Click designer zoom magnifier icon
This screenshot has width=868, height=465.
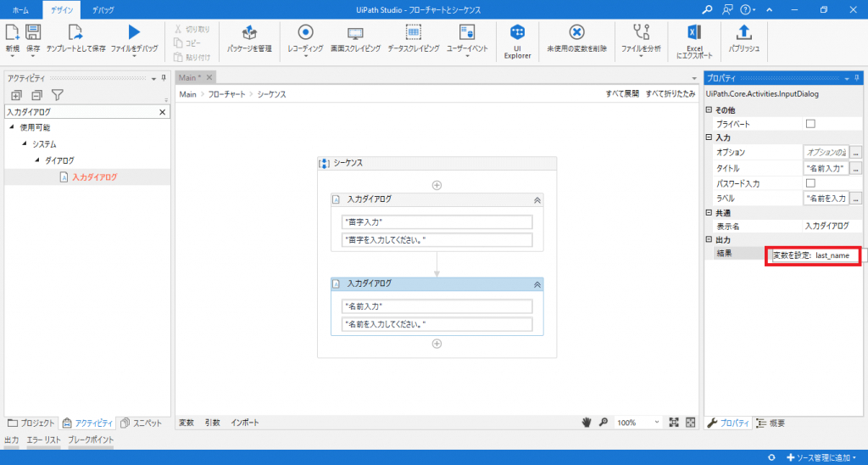point(604,423)
